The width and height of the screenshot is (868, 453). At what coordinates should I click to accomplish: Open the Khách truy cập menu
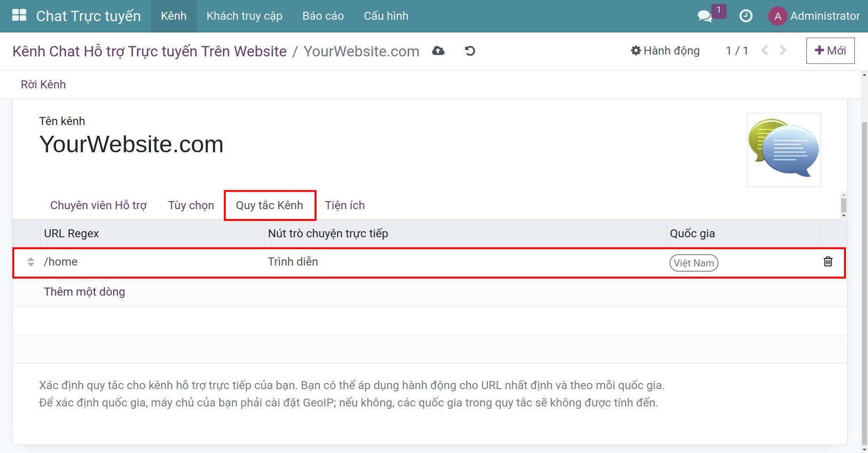point(244,16)
